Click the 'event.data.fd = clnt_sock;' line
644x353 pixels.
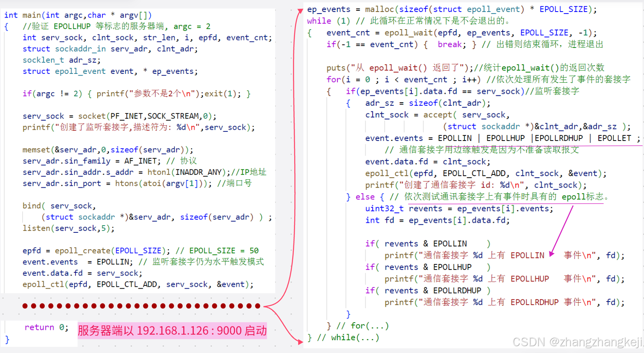click(428, 162)
